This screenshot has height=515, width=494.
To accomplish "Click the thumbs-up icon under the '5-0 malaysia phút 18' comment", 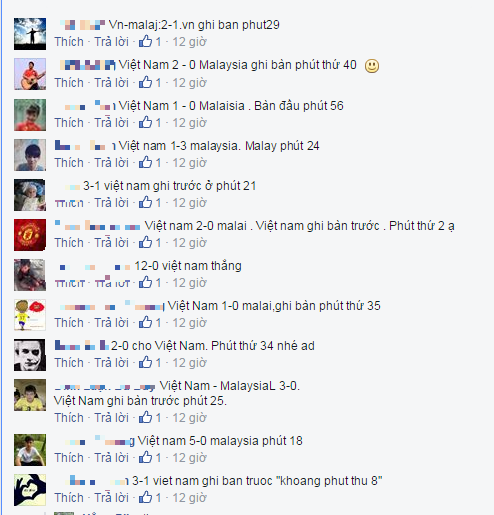I will coord(145,457).
